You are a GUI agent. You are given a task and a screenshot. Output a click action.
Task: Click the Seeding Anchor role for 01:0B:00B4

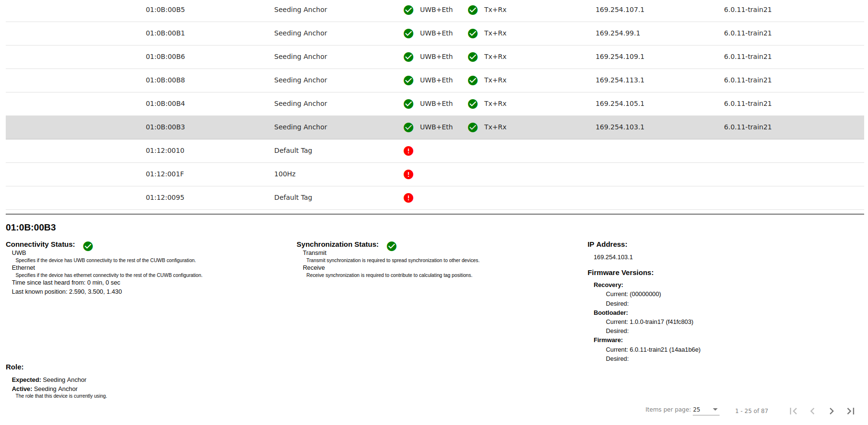click(x=300, y=103)
